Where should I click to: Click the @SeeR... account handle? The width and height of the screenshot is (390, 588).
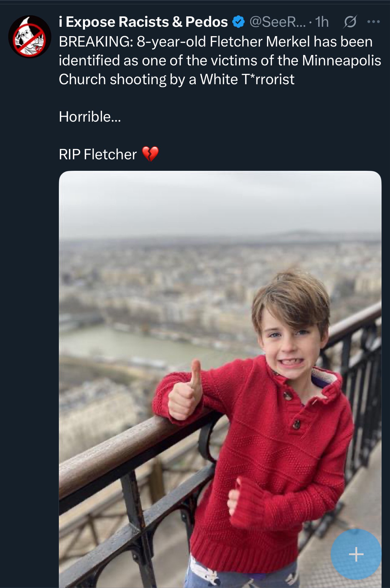pyautogui.click(x=277, y=22)
